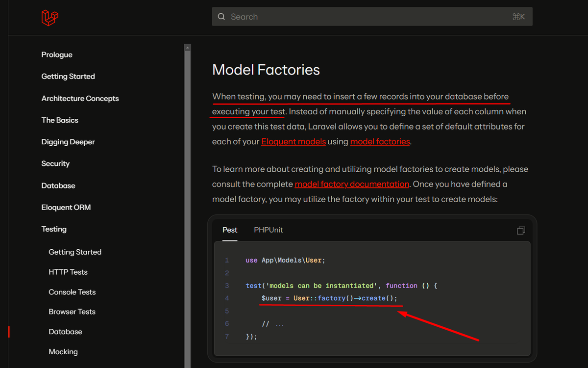Click the ⌘K shortcut hint
This screenshot has height=368, width=588.
coord(518,17)
